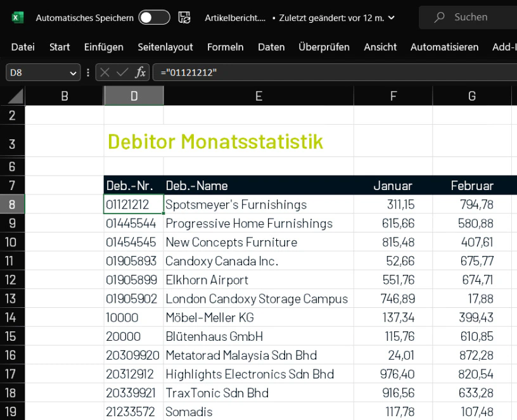Image resolution: width=517 pixels, height=420 pixels.
Task: Click Februar value 794,78
Action: (472, 205)
